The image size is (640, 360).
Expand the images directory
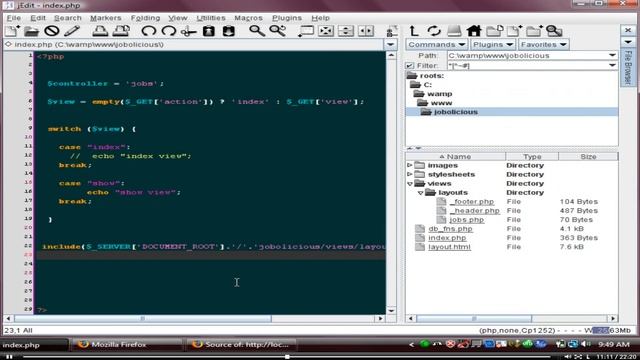point(410,165)
